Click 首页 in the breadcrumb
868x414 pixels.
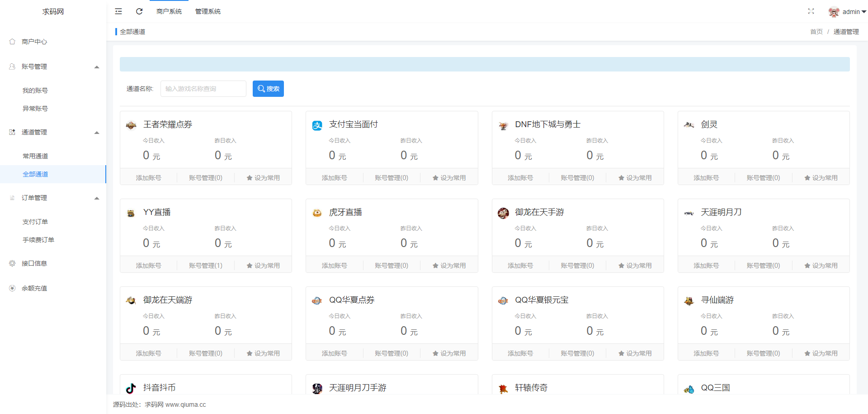pyautogui.click(x=816, y=32)
